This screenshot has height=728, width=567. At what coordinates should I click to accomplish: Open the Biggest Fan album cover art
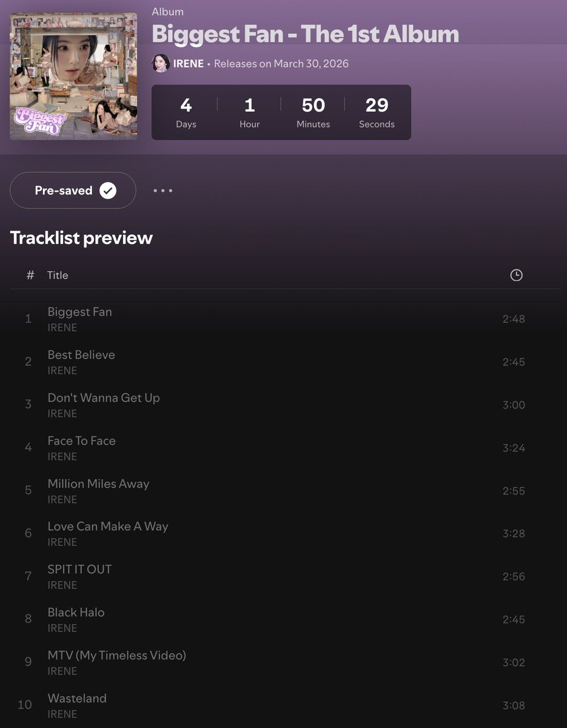[73, 76]
